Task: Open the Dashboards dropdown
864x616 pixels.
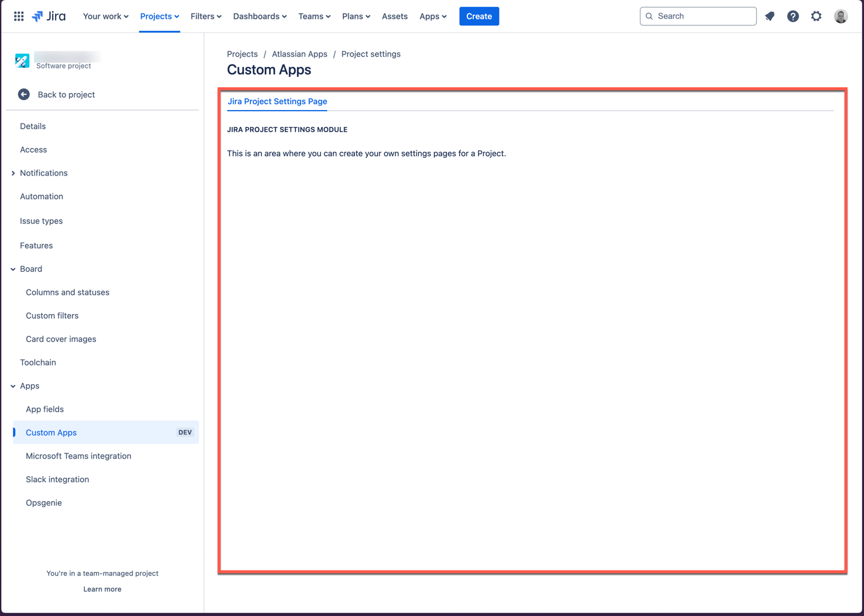Action: (260, 16)
